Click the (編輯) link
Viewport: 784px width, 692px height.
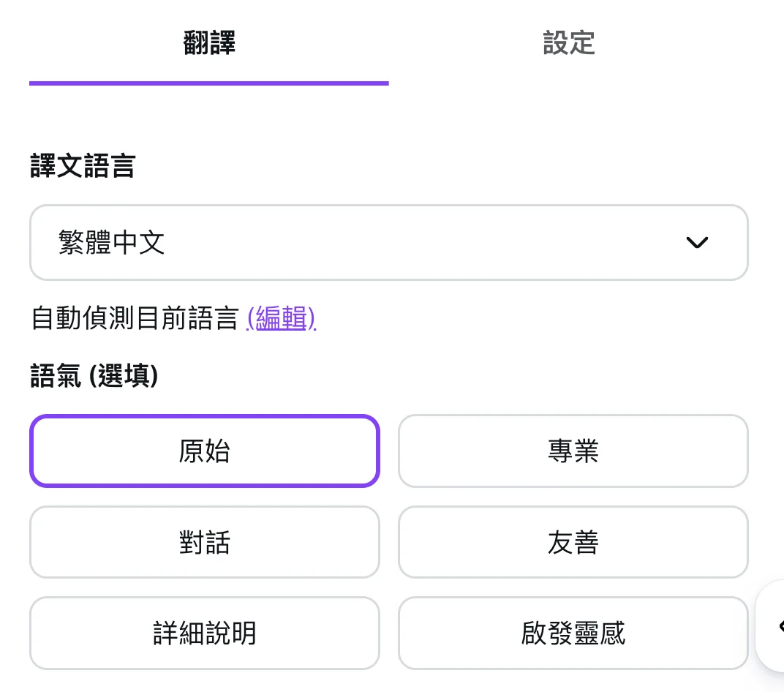click(282, 319)
